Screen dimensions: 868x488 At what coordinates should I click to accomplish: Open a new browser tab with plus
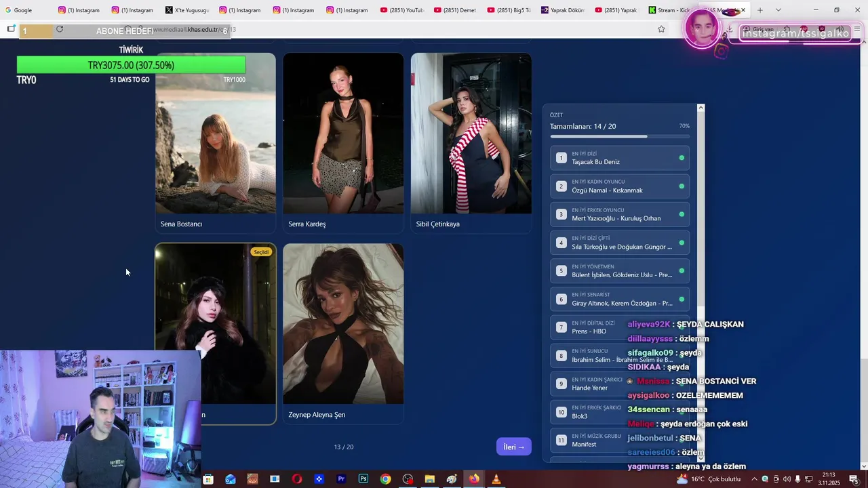(760, 10)
